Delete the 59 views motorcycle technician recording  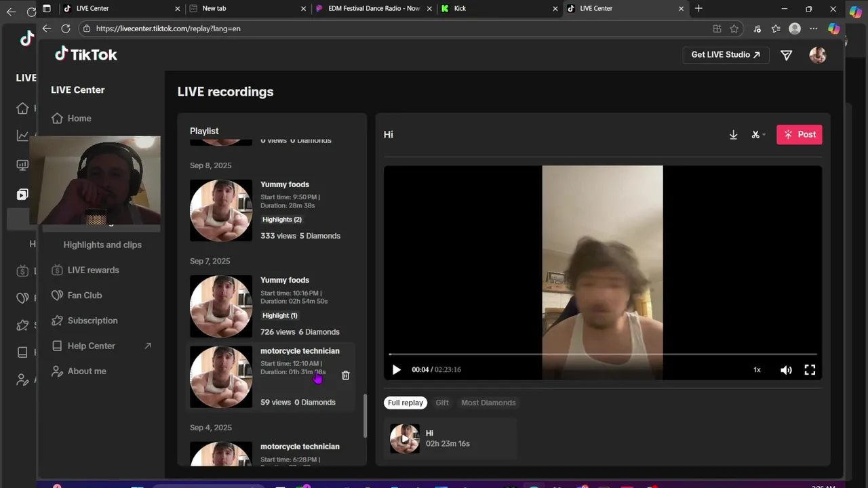(x=345, y=375)
